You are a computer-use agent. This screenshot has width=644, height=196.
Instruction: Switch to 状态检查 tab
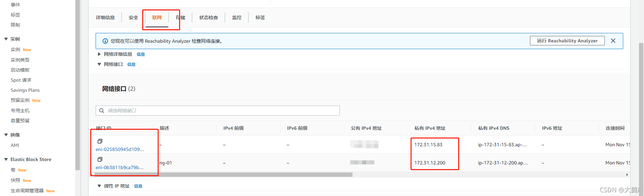tap(209, 17)
